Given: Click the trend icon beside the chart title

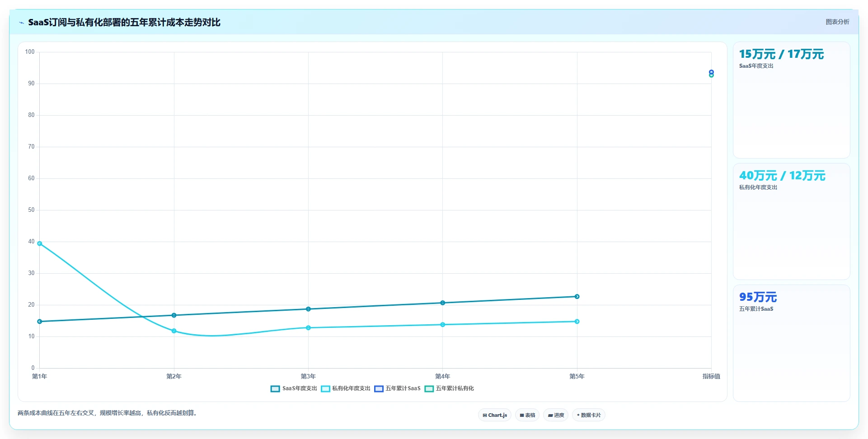Looking at the screenshot, I should tap(21, 23).
